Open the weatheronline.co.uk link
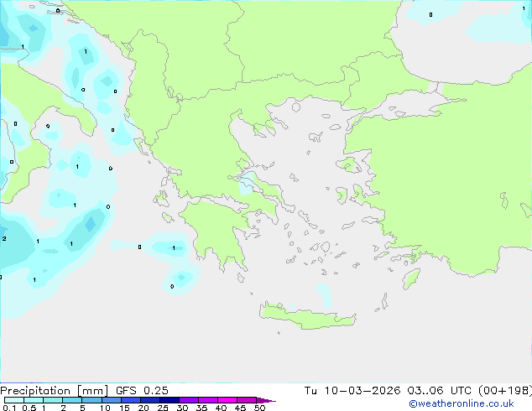Screen dimensions: 532x411 pos(462,403)
